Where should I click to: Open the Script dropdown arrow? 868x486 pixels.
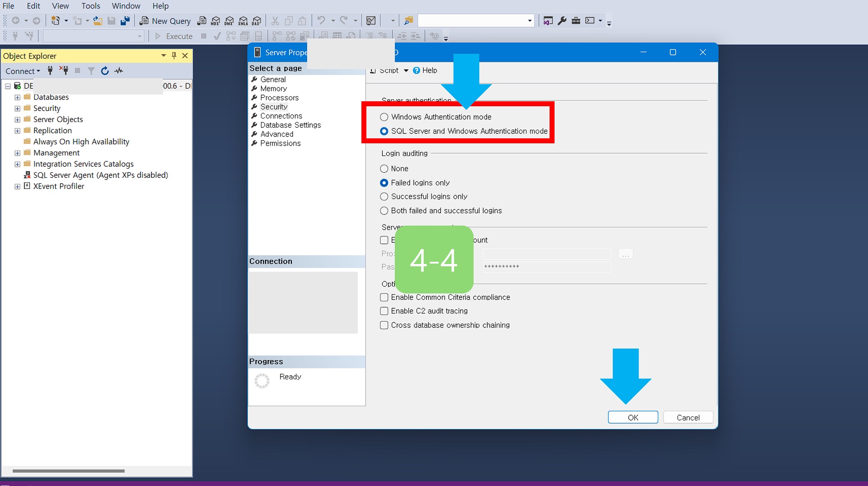click(x=406, y=71)
